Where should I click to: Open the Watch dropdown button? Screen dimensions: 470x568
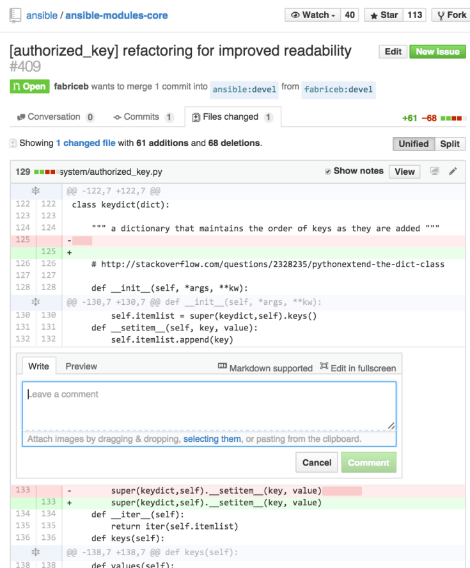point(313,15)
